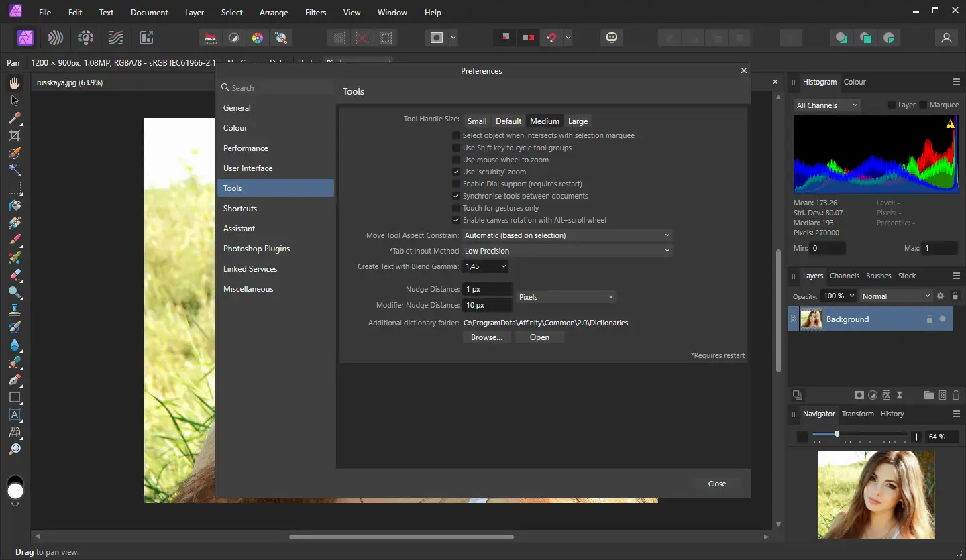Set tool handle size to Large
This screenshot has width=966, height=560.
pos(578,121)
